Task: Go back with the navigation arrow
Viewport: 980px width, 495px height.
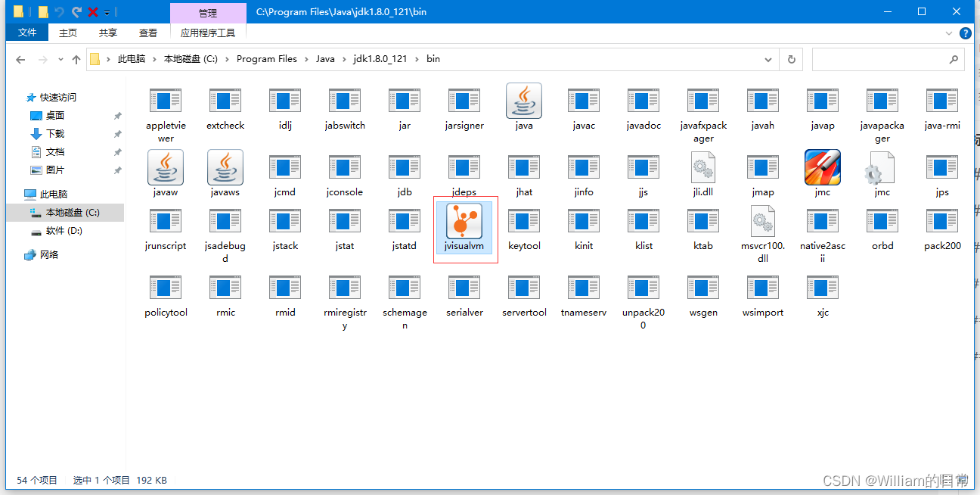Action: (20, 59)
